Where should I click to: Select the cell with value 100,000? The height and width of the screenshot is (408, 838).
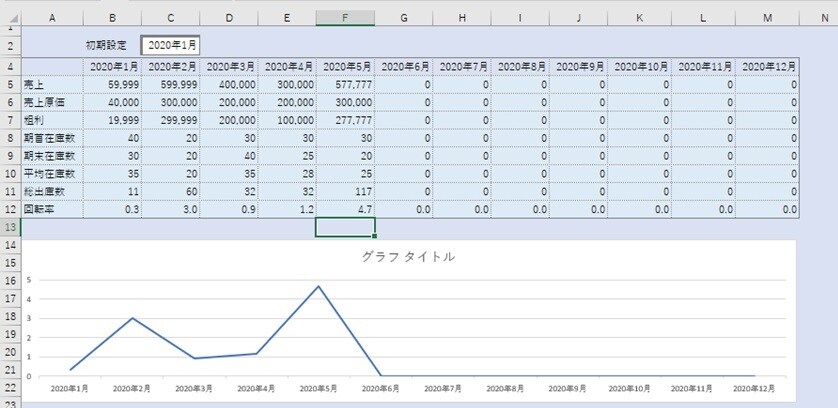point(287,120)
